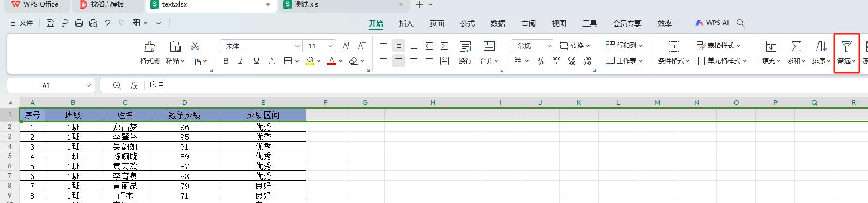Screen dimensions: 868x203
Task: Open Print Preview icon
Action: click(x=93, y=23)
